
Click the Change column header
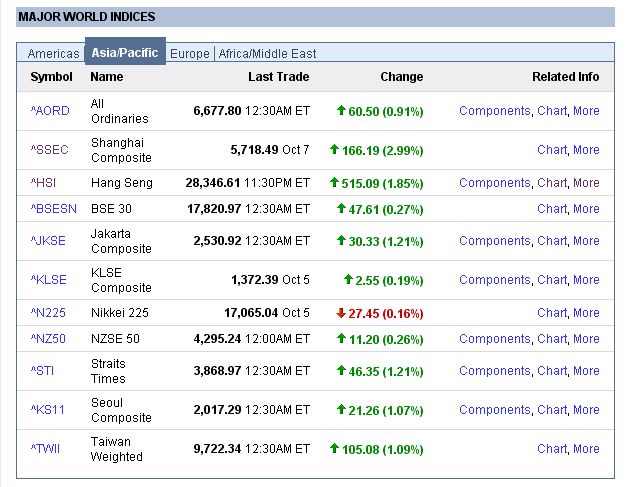pos(401,77)
